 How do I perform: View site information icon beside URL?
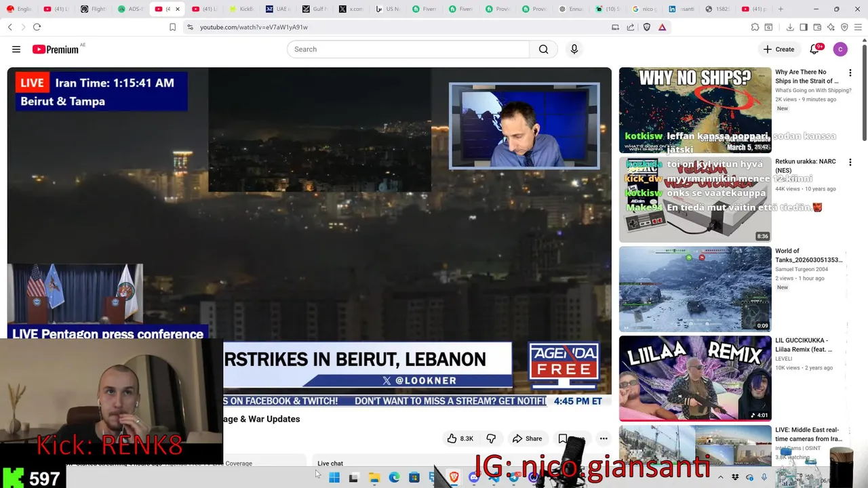tap(190, 27)
